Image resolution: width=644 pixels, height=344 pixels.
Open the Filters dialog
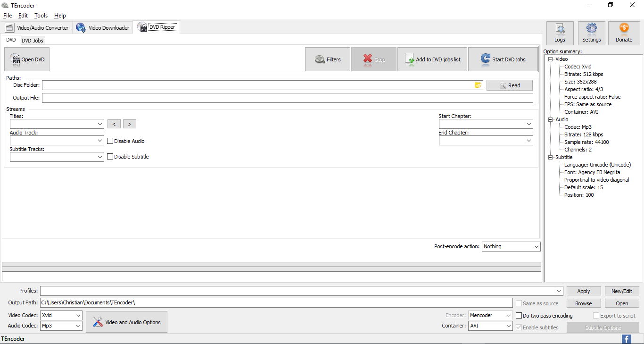click(x=328, y=59)
